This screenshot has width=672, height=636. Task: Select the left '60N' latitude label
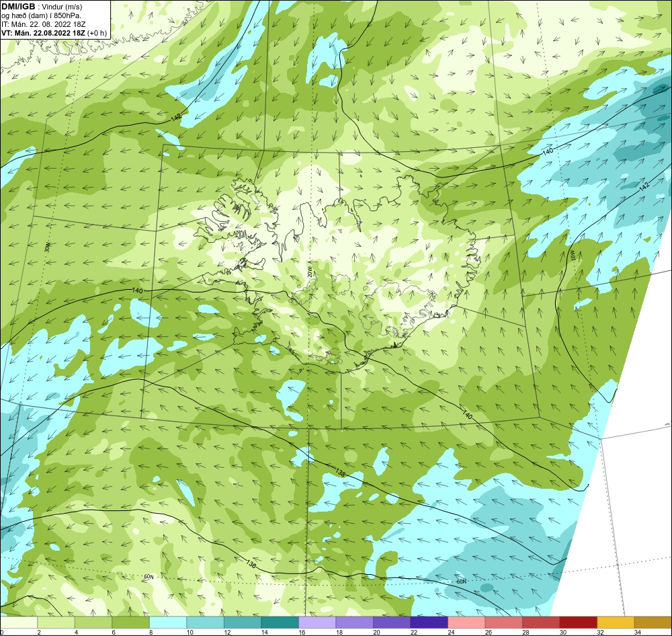click(x=149, y=577)
